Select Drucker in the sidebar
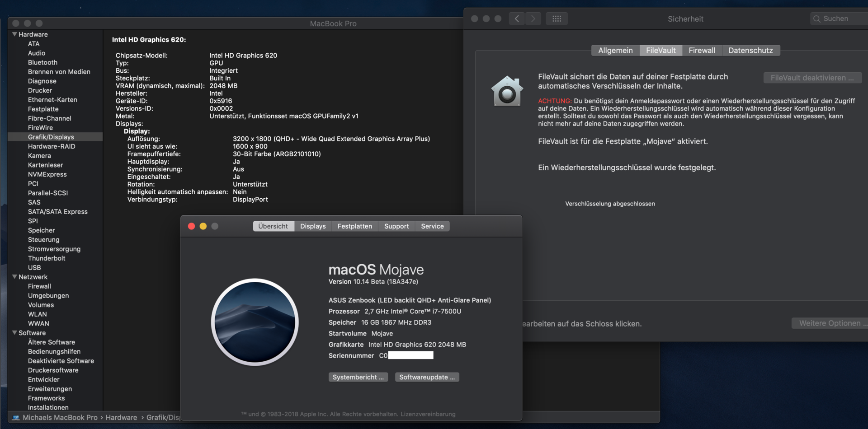868x429 pixels. tap(40, 90)
